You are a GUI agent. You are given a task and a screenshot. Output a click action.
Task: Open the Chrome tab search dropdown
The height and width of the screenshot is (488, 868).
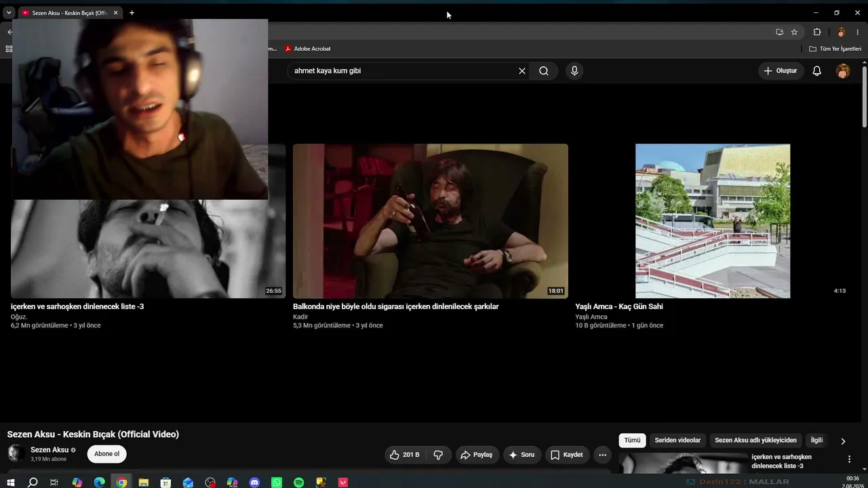pos(9,13)
